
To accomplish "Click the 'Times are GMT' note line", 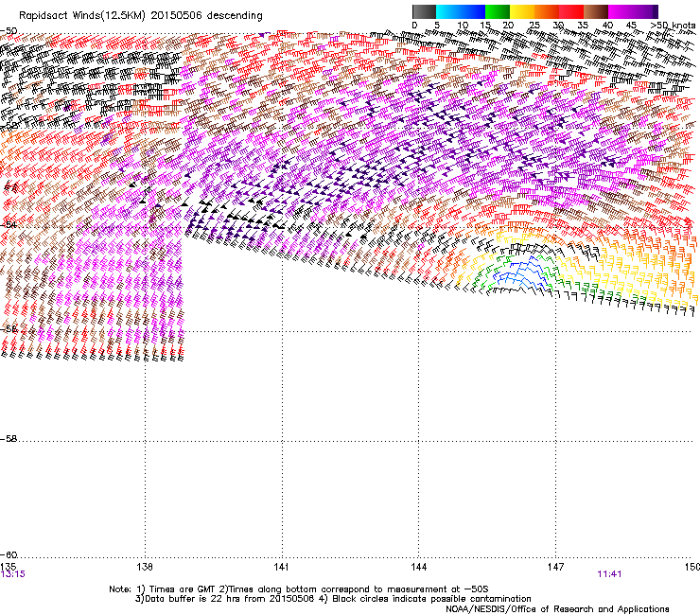I will click(299, 589).
